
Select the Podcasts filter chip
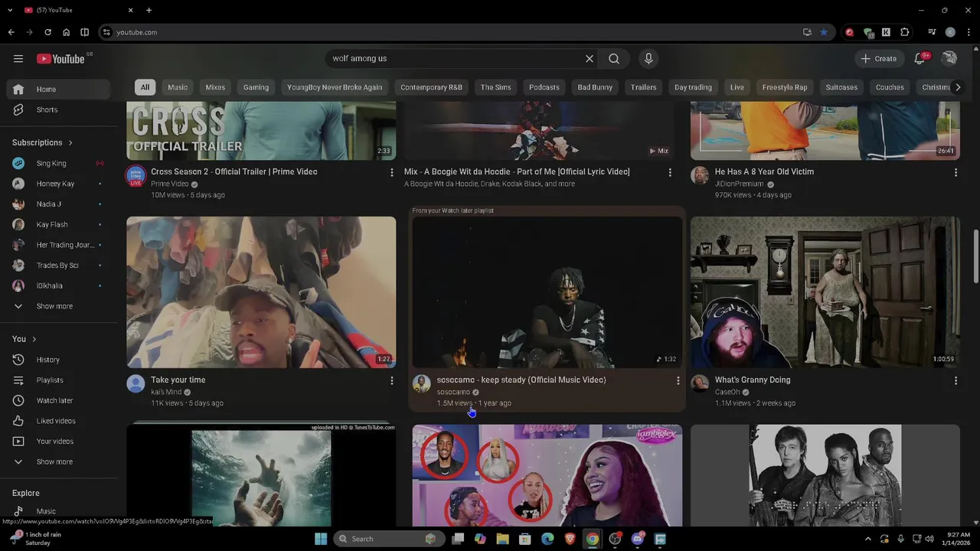[x=544, y=87]
